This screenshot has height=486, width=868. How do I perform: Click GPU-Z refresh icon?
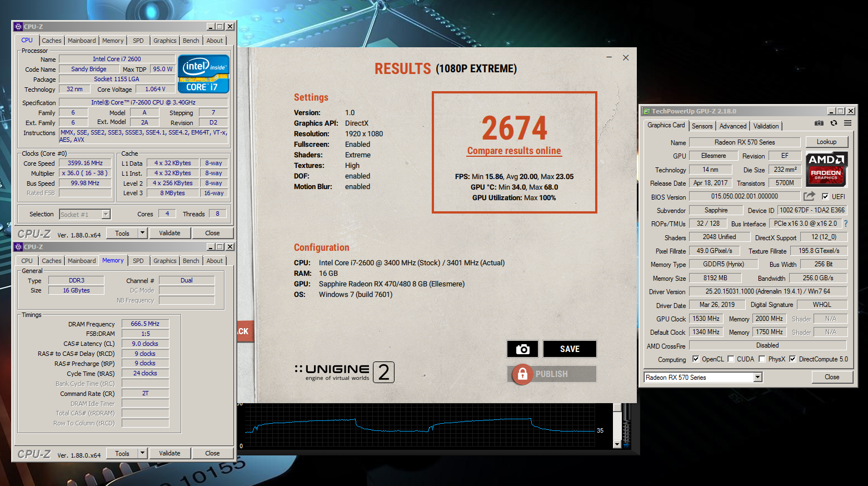pos(834,123)
